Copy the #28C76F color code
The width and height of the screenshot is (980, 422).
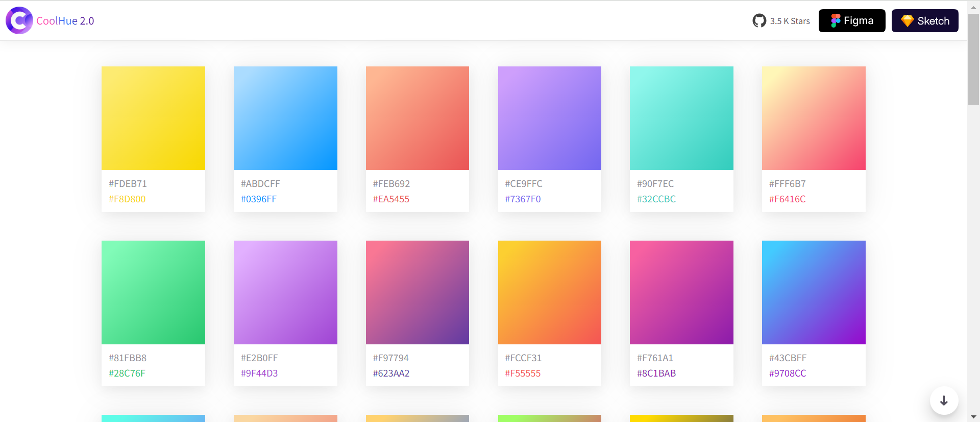click(127, 373)
